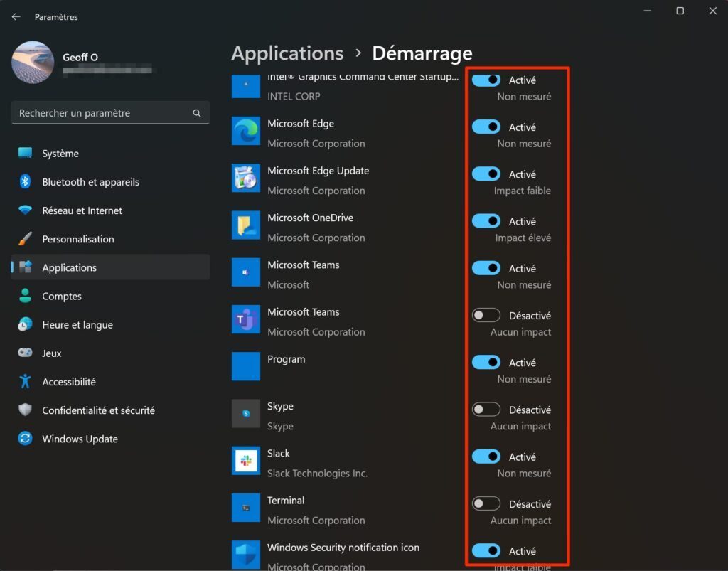Click the shield icon for Confidentialité et sécurité
This screenshot has width=728, height=571.
tap(25, 410)
